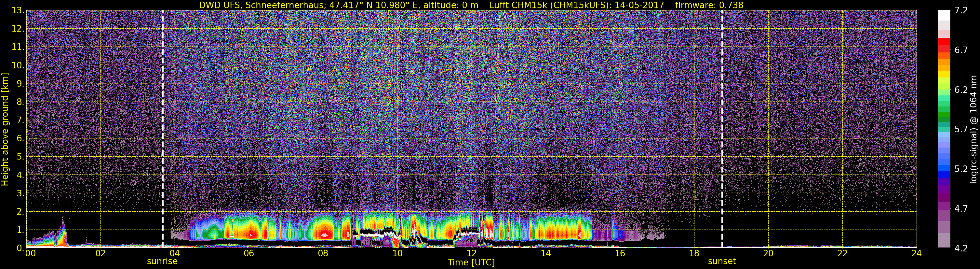Click colorbar value '4.2'

coord(961,248)
